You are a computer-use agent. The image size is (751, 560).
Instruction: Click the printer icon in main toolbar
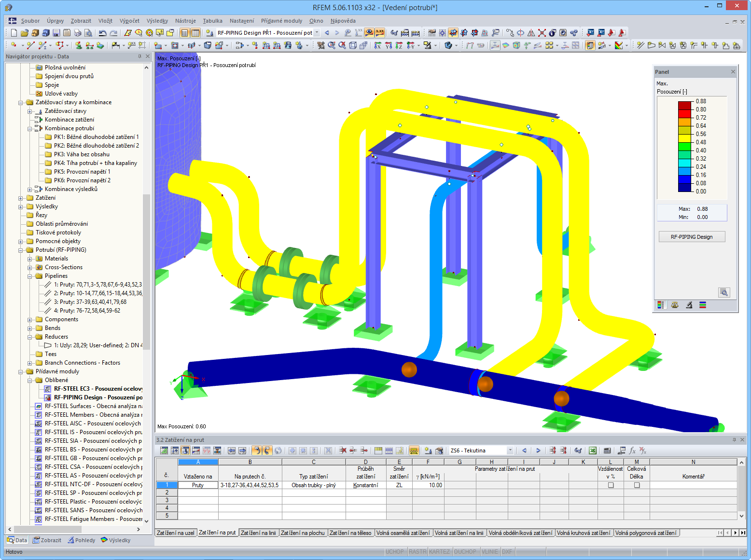(78, 33)
